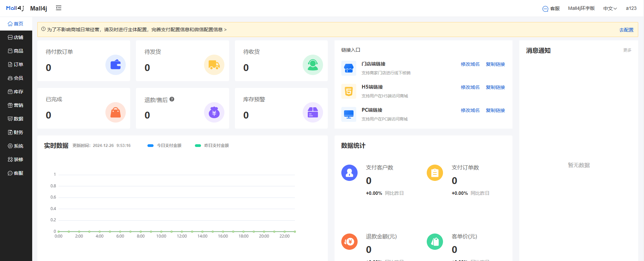Click 复制链接 for PC端链接
644x261 pixels.
(495, 110)
